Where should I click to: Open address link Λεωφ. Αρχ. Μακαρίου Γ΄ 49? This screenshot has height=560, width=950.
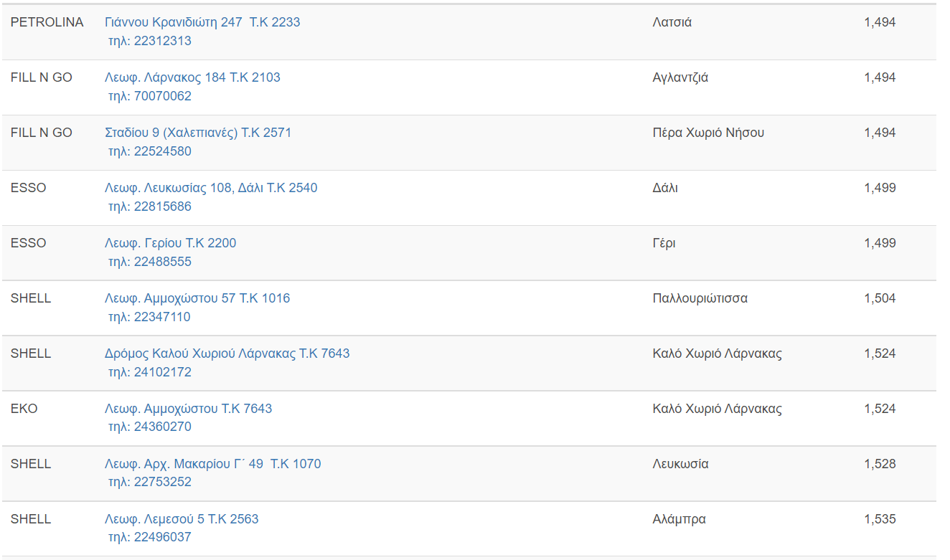click(x=213, y=464)
